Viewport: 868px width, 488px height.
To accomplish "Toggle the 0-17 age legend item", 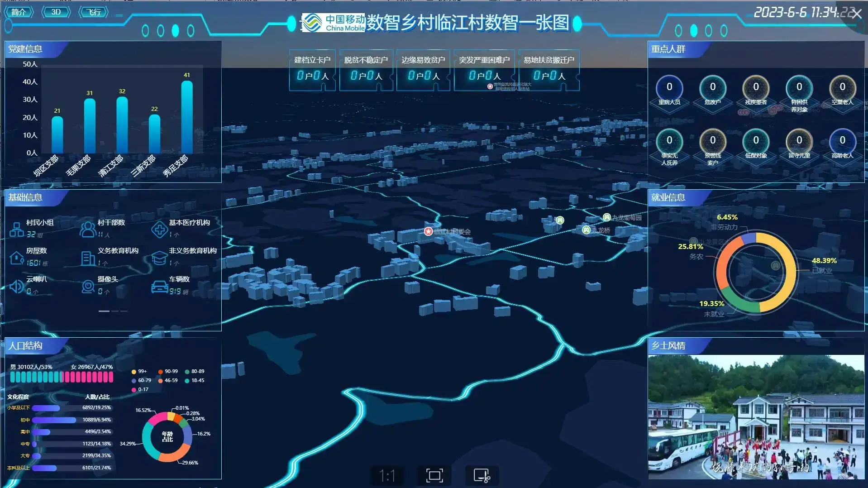I will click(x=140, y=389).
